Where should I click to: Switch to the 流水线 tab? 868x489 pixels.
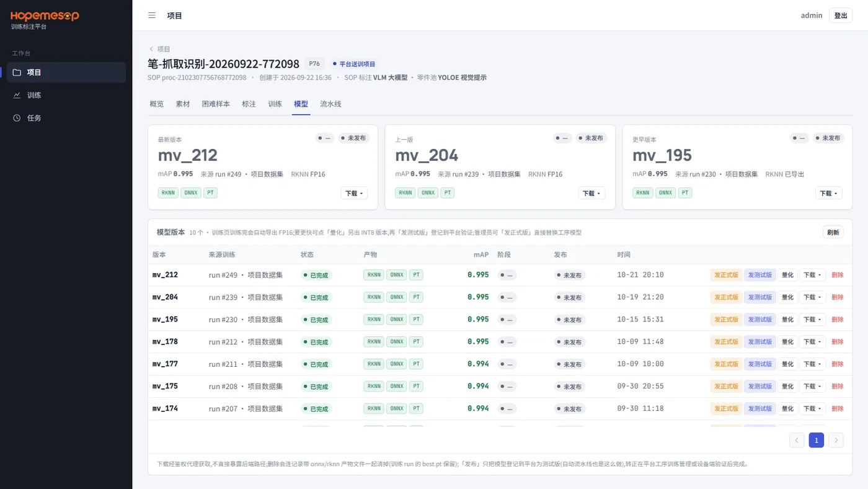(330, 104)
